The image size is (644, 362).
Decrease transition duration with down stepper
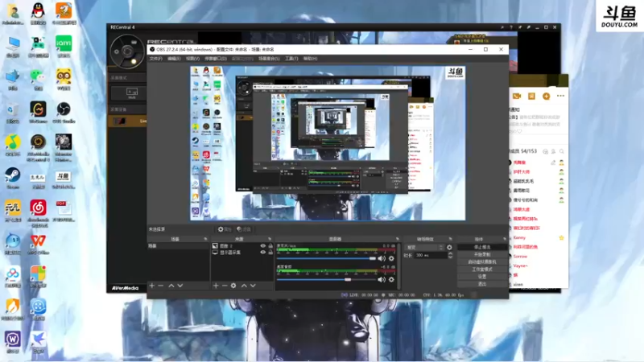[x=450, y=257]
